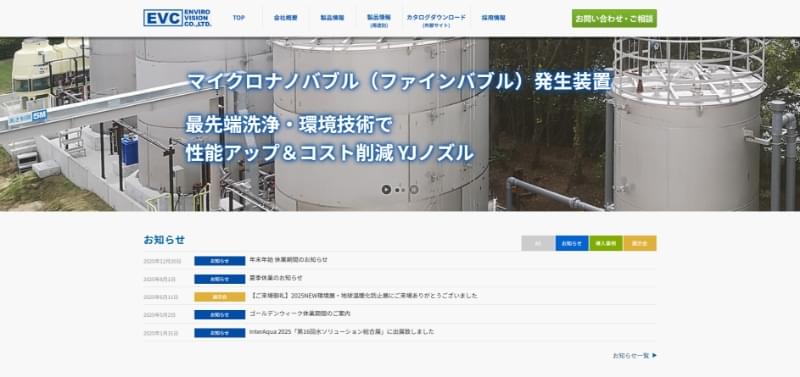
Task: Select the blue お知らせ news filter tab
Action: 571,243
